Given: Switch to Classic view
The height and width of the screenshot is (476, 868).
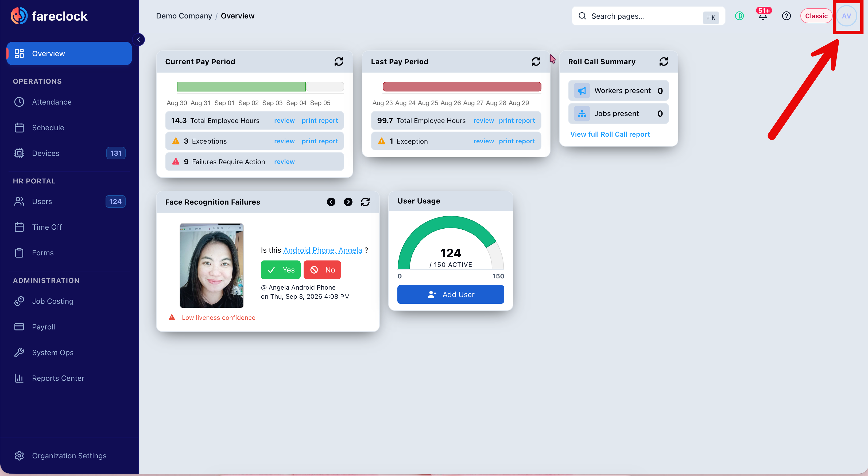Looking at the screenshot, I should point(816,16).
